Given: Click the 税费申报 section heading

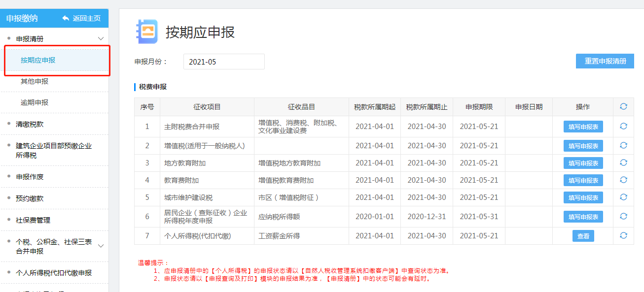Looking at the screenshot, I should pos(153,87).
